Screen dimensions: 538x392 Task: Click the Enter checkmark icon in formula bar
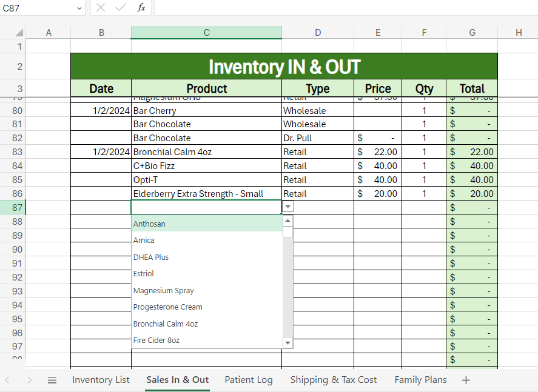(121, 7)
